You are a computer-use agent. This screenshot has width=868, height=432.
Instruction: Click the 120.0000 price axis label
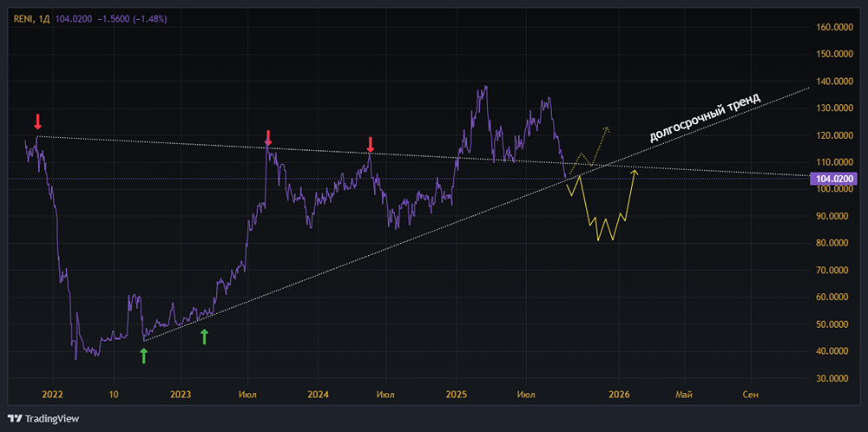pyautogui.click(x=835, y=135)
